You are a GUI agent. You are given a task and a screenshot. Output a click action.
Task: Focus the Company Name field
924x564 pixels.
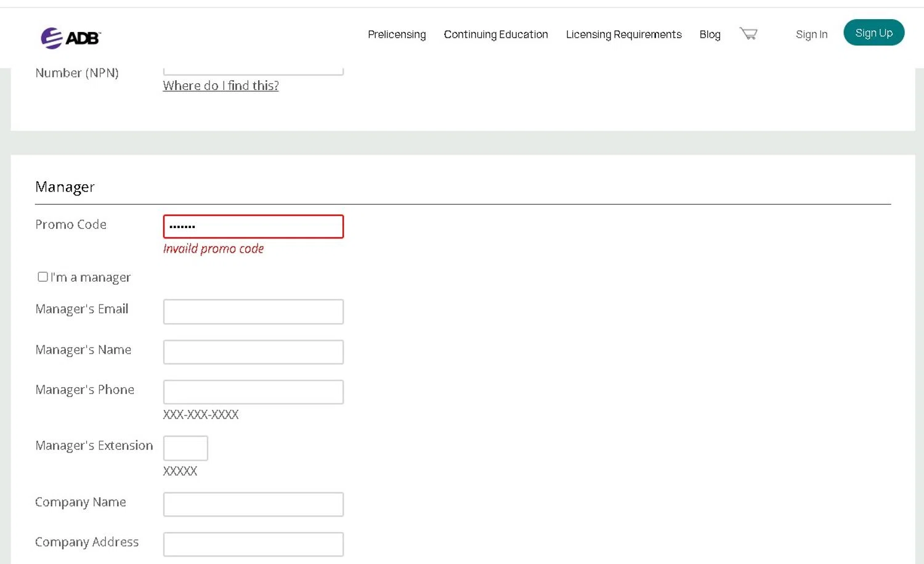(253, 504)
